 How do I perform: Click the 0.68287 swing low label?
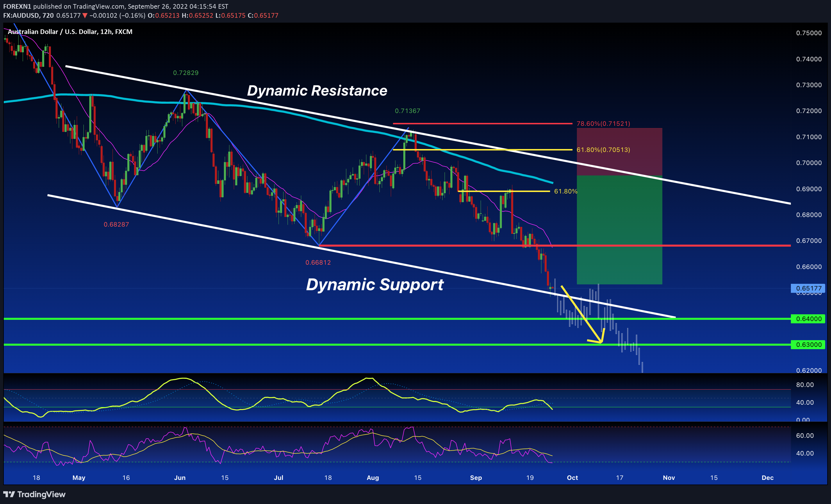pos(116,224)
